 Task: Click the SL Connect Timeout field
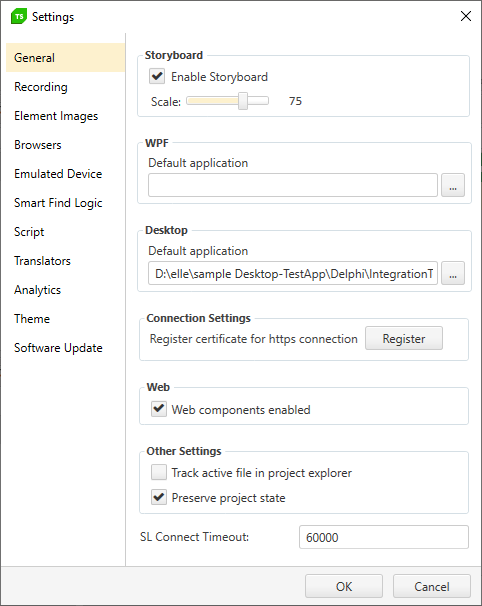click(x=384, y=537)
